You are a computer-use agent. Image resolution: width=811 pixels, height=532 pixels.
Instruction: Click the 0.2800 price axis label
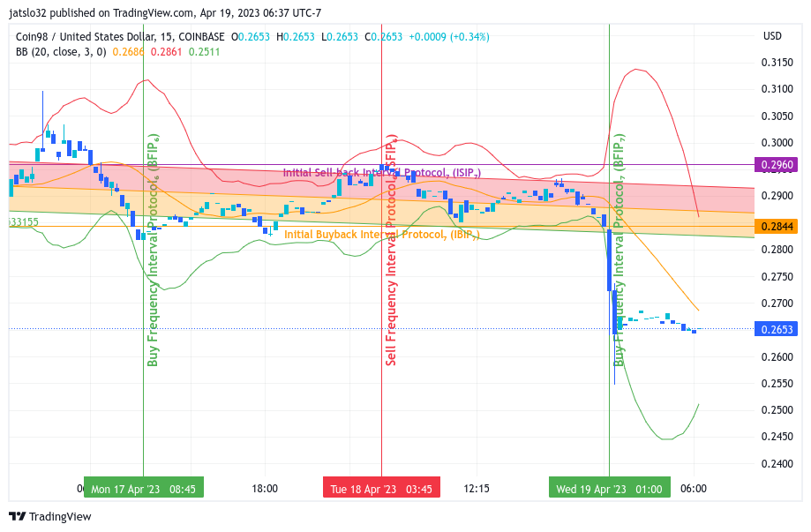[777, 250]
